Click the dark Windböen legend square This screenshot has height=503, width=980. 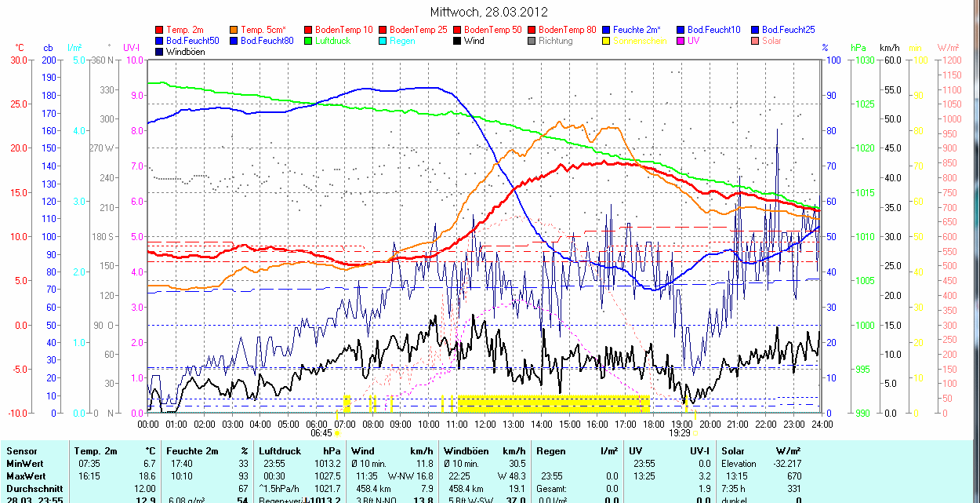tap(160, 52)
